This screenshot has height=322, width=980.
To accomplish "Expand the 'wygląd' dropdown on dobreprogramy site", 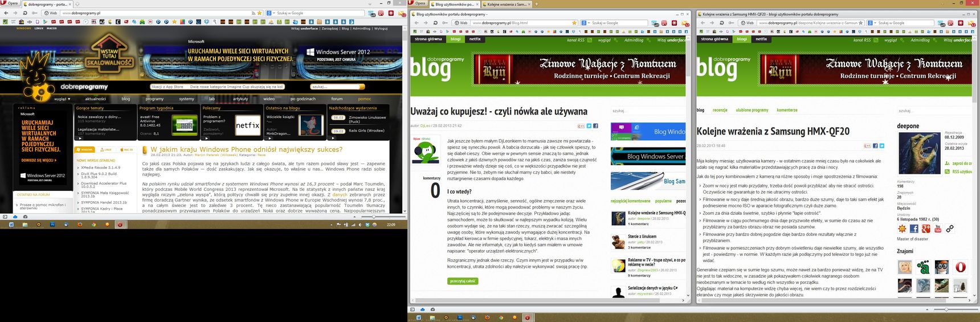I will pyautogui.click(x=62, y=99).
